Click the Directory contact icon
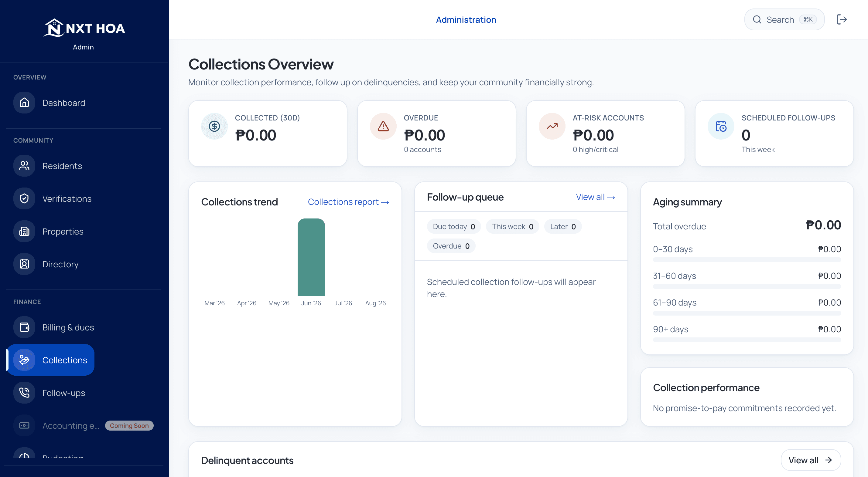Viewport: 868px width, 477px height. 24,264
